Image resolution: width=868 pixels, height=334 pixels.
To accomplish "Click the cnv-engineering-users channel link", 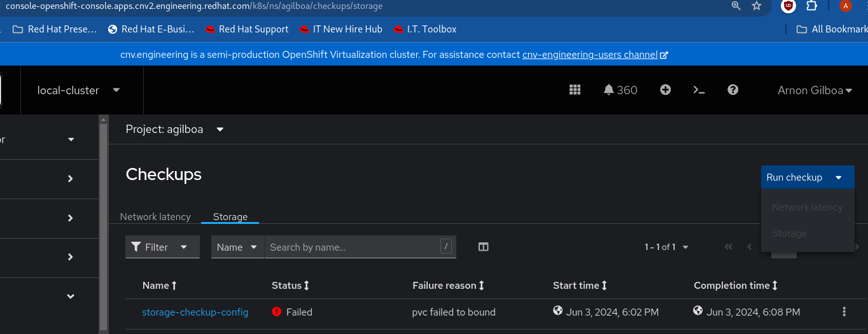I will [590, 55].
